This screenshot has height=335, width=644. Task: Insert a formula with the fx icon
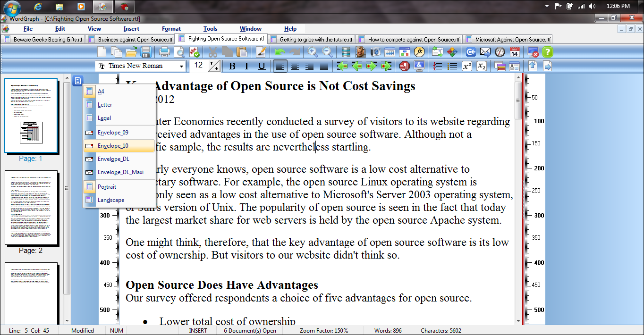419,52
